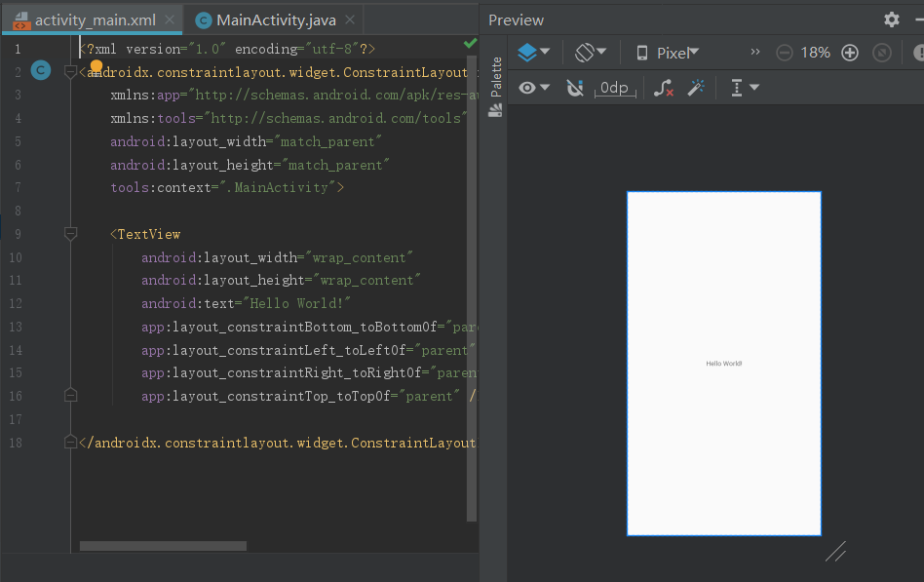Screen dimensions: 924x582
Task: Clear all constraints icon
Action: click(x=664, y=89)
